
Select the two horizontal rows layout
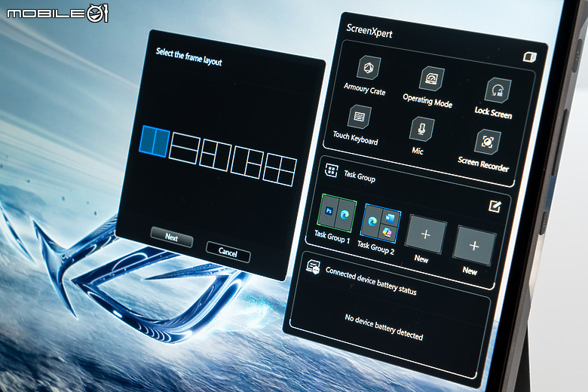pyautogui.click(x=183, y=149)
